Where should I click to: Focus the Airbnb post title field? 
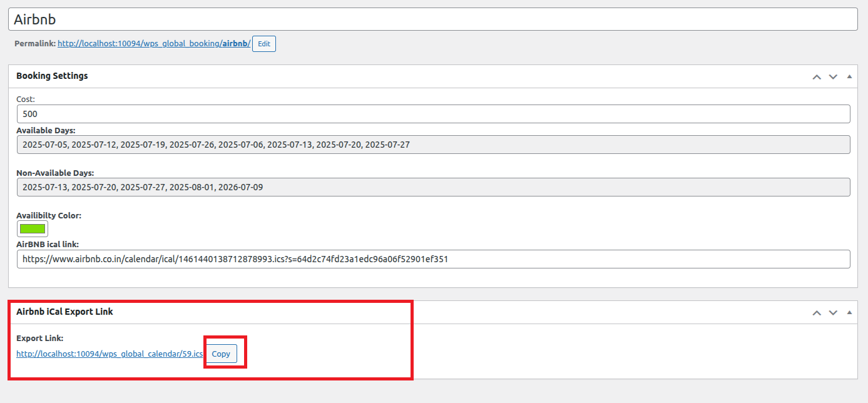[432, 19]
